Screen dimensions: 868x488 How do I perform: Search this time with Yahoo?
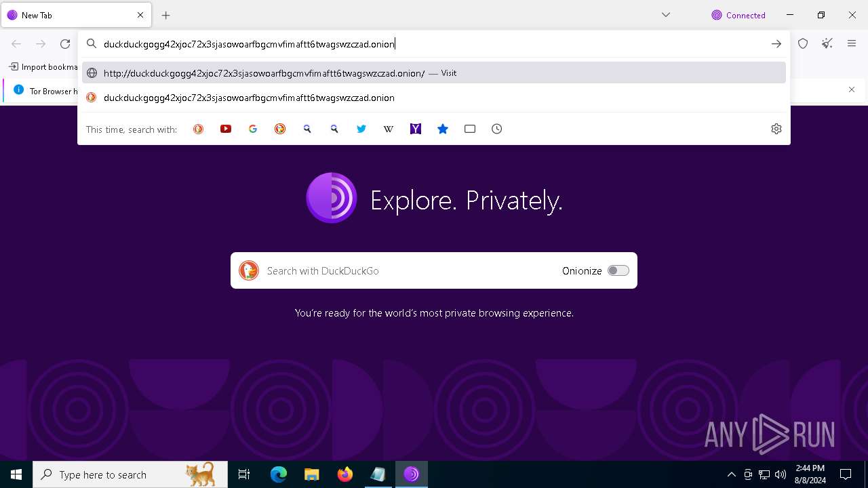pyautogui.click(x=416, y=129)
